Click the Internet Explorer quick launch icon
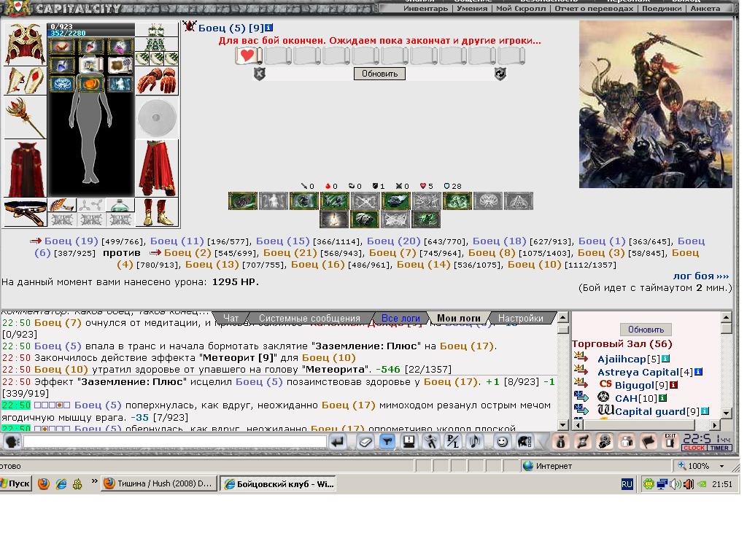Viewport: 747px width, 560px height. coord(61,484)
